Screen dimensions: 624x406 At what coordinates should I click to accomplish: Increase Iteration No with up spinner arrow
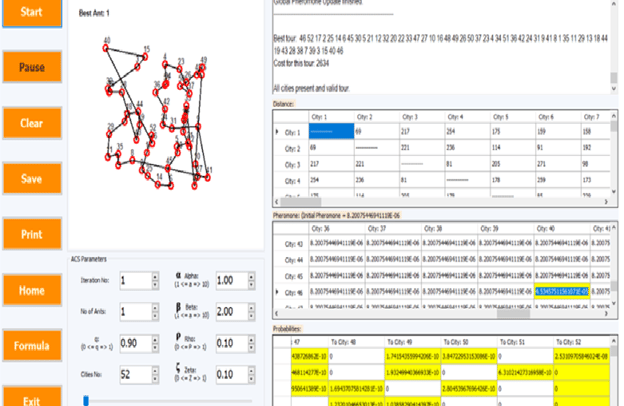(155, 277)
